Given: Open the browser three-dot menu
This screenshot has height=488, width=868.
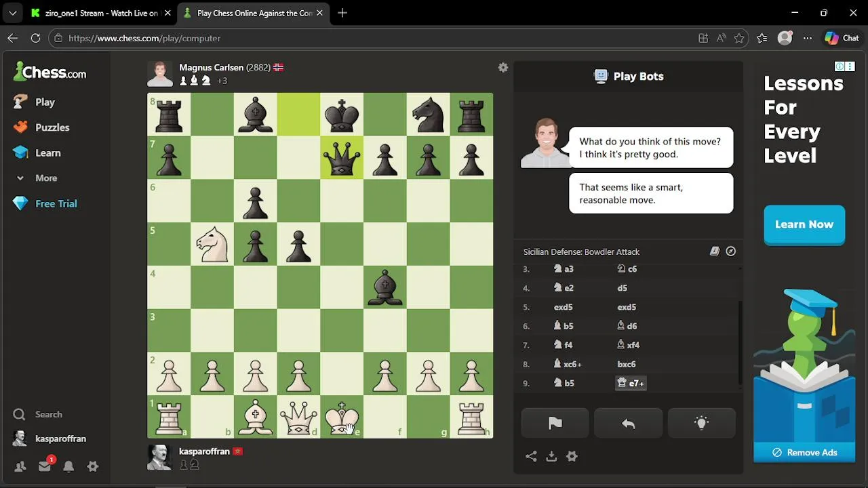Looking at the screenshot, I should 807,38.
